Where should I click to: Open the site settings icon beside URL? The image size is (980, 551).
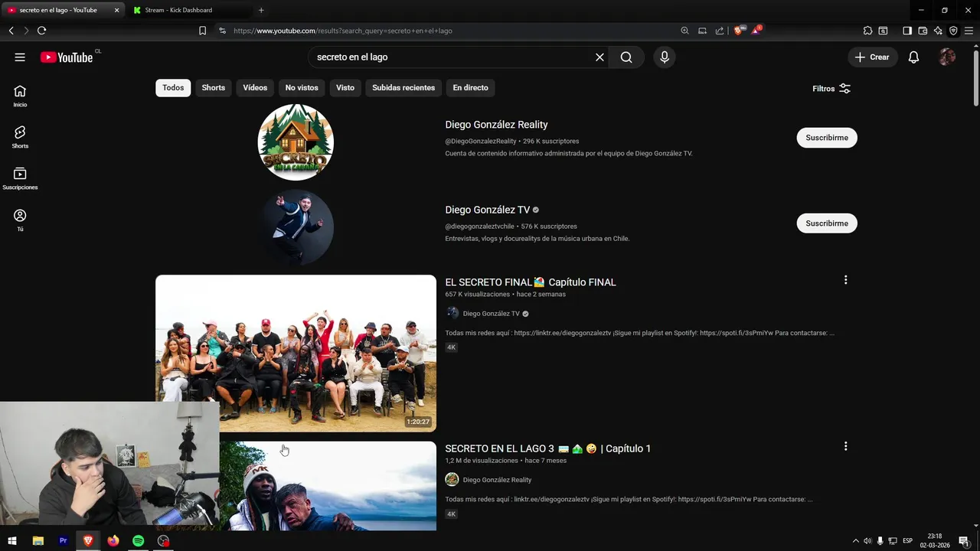[x=222, y=31]
